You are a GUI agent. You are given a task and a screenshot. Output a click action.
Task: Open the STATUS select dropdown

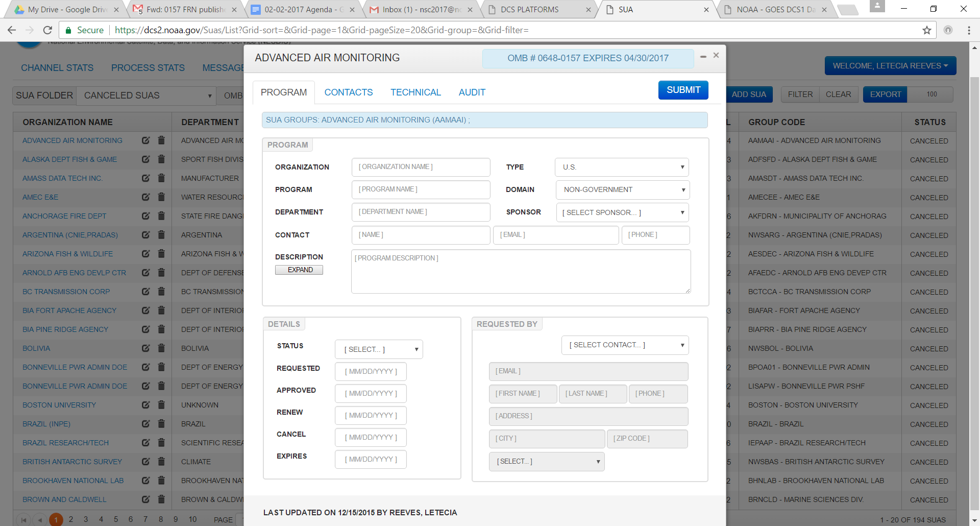[379, 349]
